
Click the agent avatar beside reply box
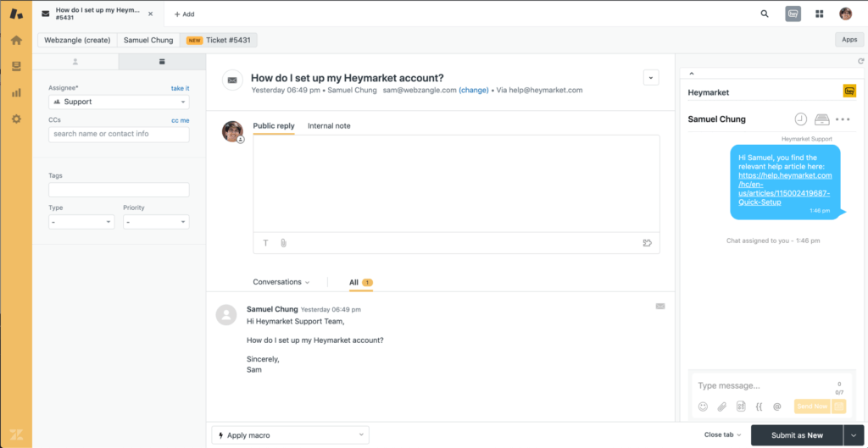click(x=232, y=131)
